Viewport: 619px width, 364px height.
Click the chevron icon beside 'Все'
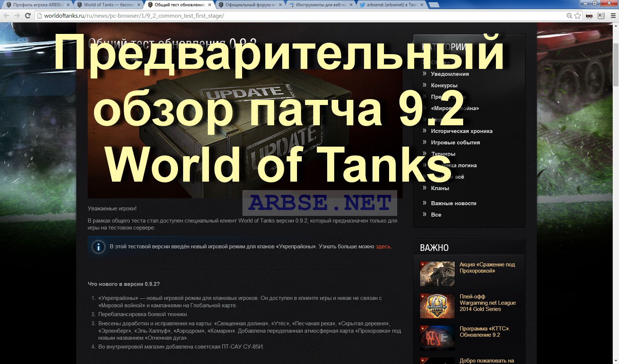(x=424, y=214)
